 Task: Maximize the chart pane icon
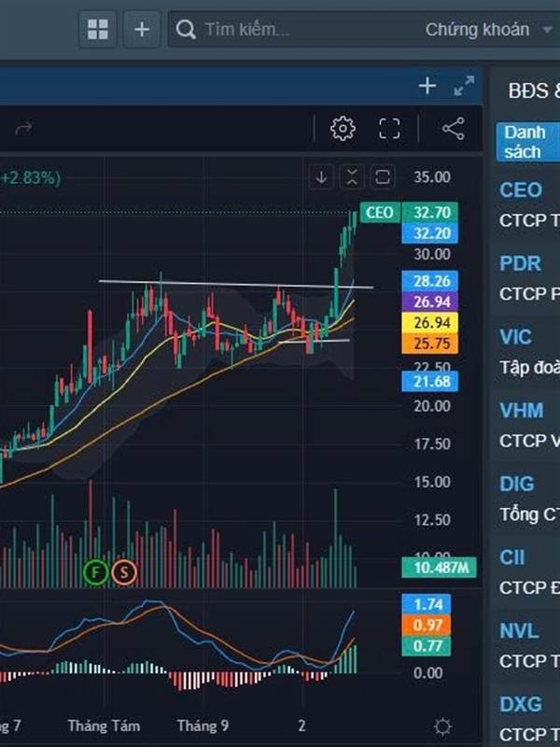click(383, 177)
